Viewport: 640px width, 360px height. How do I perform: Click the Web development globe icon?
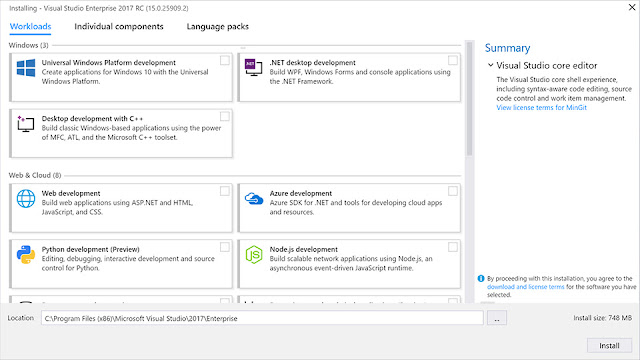(26, 199)
